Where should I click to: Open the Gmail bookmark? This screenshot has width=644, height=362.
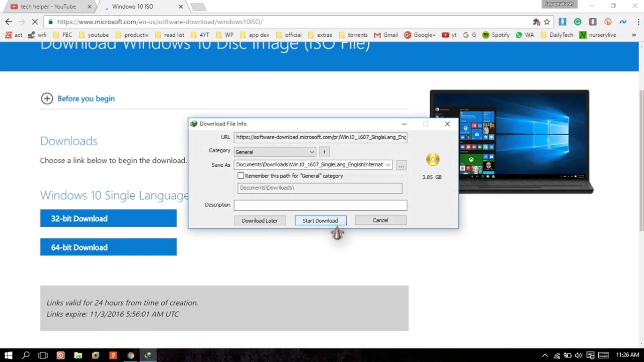386,35
